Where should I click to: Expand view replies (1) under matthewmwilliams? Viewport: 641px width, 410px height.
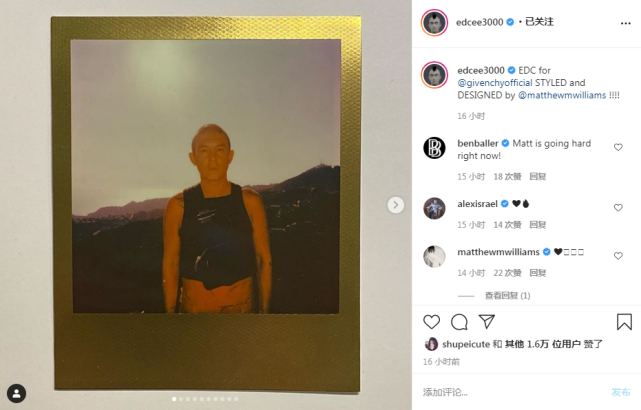tap(507, 296)
